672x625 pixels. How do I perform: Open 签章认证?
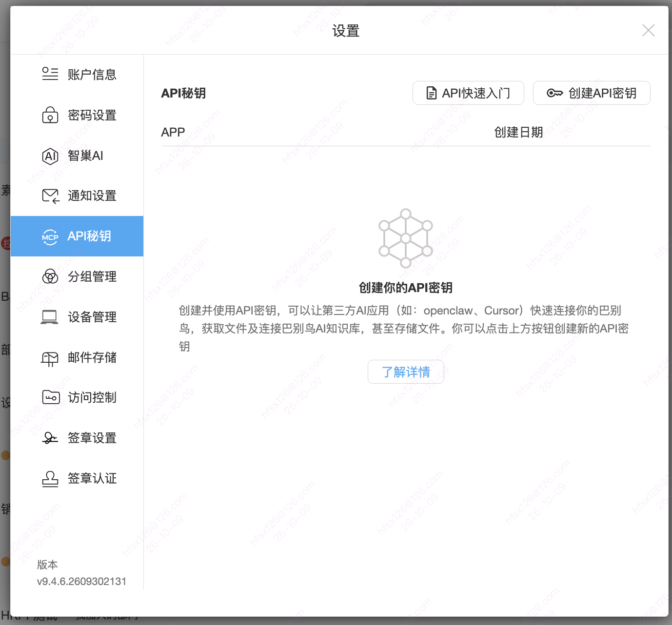[77, 478]
